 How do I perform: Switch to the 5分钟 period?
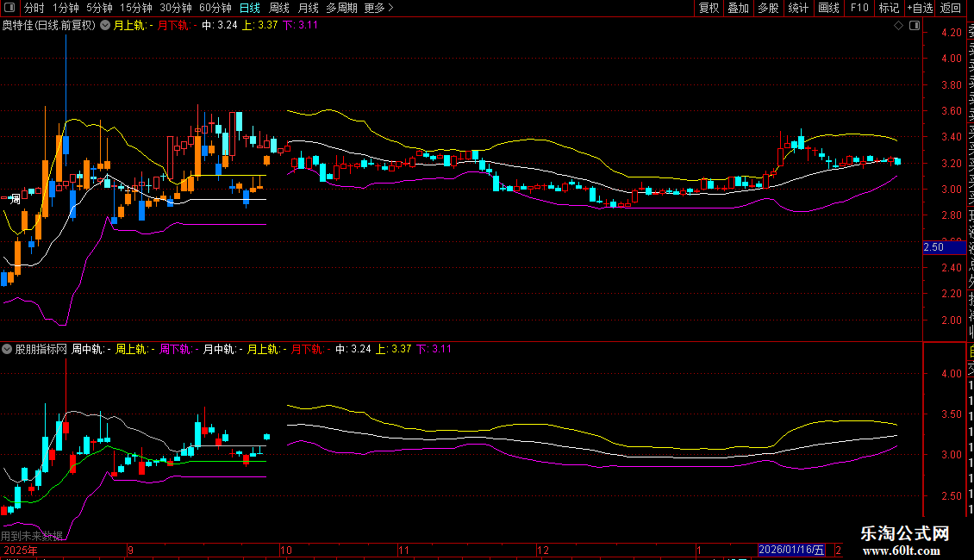(x=99, y=8)
